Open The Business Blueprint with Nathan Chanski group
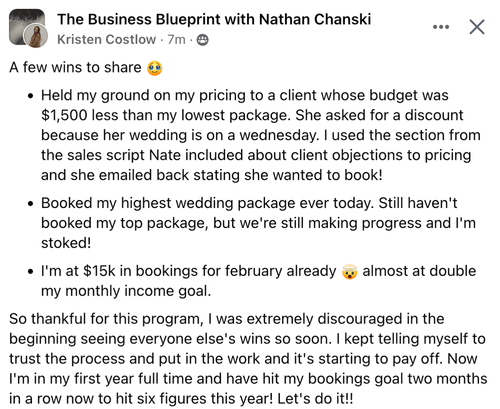Image resolution: width=500 pixels, height=409 pixels. coord(214,19)
